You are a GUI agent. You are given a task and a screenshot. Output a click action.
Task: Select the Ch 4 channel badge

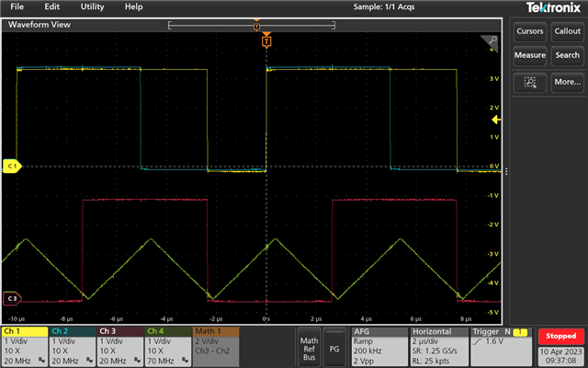[167, 346]
